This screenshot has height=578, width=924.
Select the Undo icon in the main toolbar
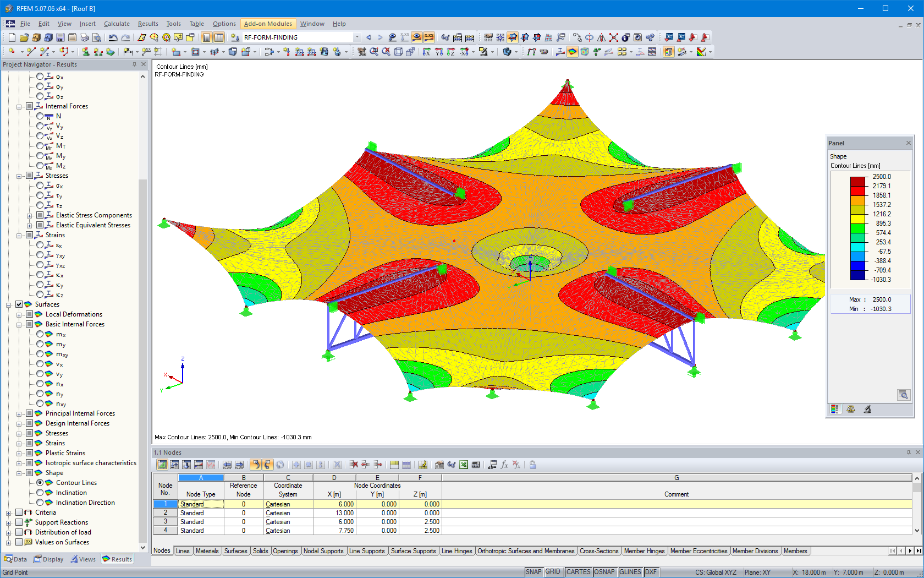113,37
